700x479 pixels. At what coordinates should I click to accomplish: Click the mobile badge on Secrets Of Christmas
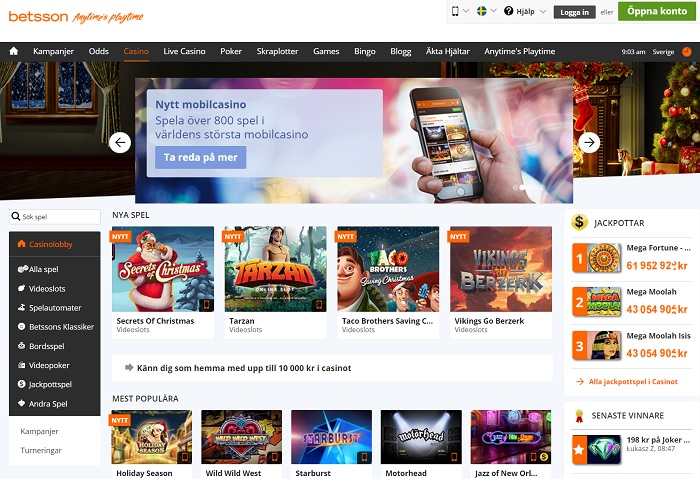tap(206, 305)
